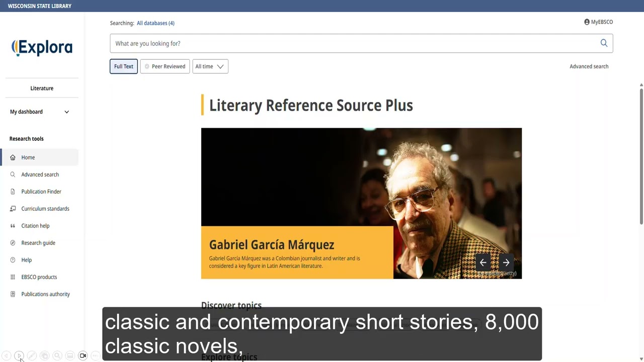644x362 pixels.
Task: Open Publications authority link
Action: pyautogui.click(x=45, y=294)
